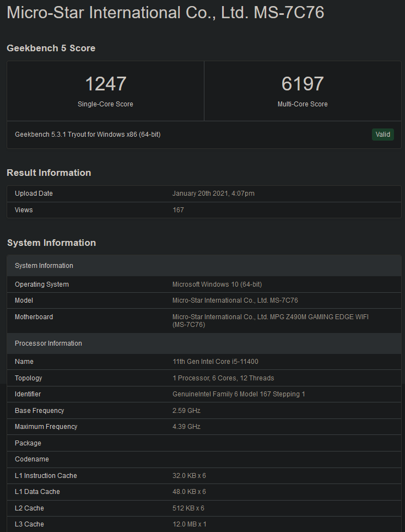Select the date January 20th 2021, 4:07pm
Image resolution: width=405 pixels, height=532 pixels.
[x=213, y=194]
